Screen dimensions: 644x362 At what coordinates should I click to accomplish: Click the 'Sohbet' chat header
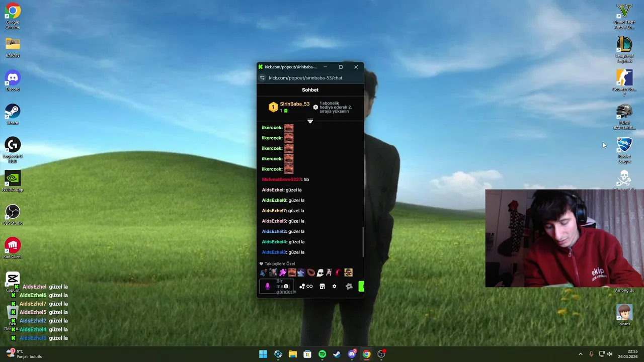point(310,90)
